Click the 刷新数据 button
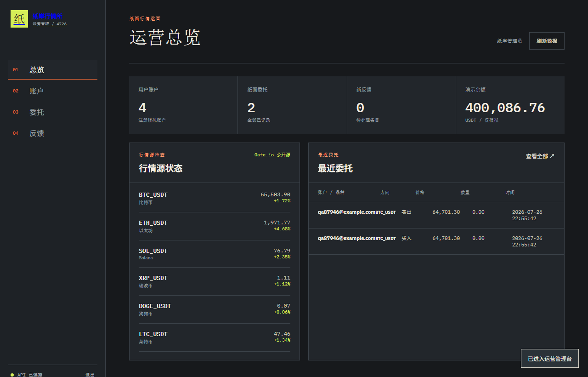 (547, 41)
